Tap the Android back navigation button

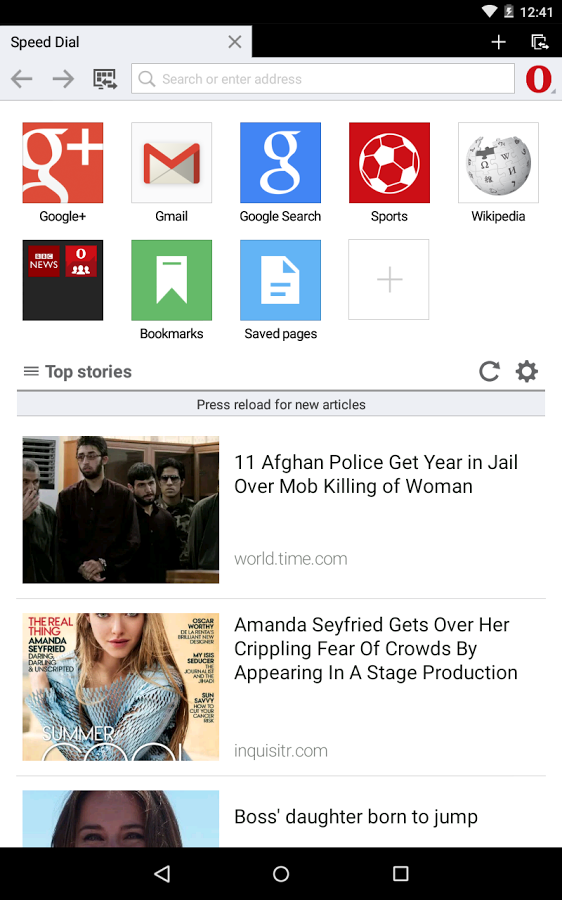[x=162, y=874]
